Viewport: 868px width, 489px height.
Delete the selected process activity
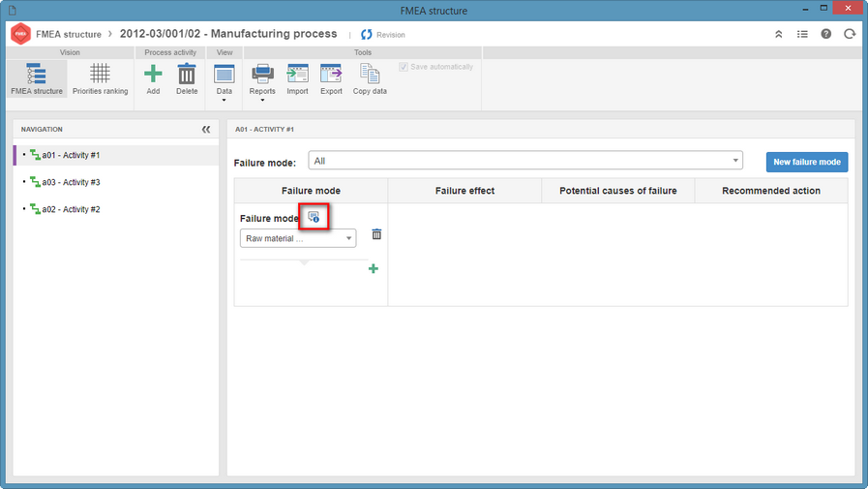187,78
